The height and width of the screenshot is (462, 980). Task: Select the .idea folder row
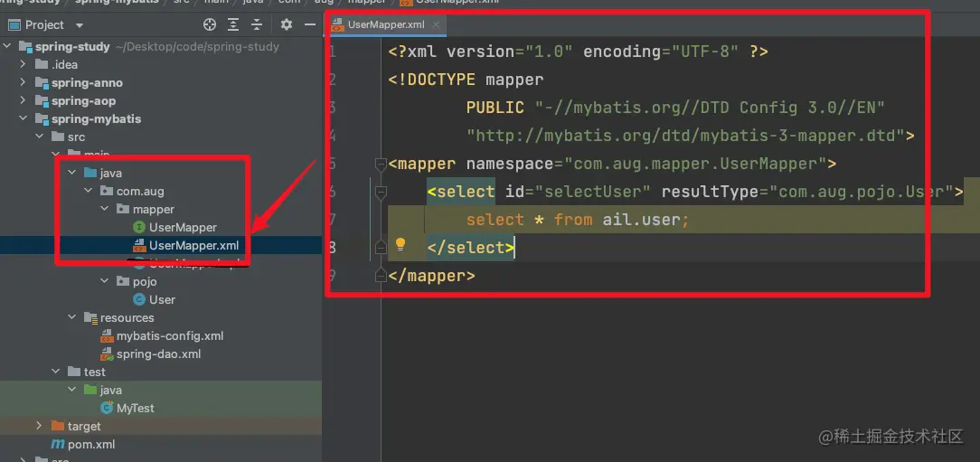pyautogui.click(x=161, y=64)
